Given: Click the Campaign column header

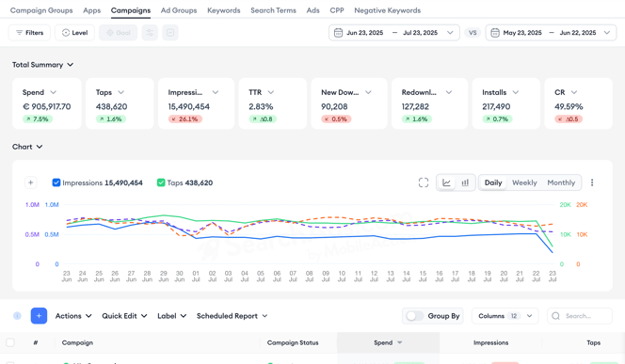Looking at the screenshot, I should click(x=77, y=342).
